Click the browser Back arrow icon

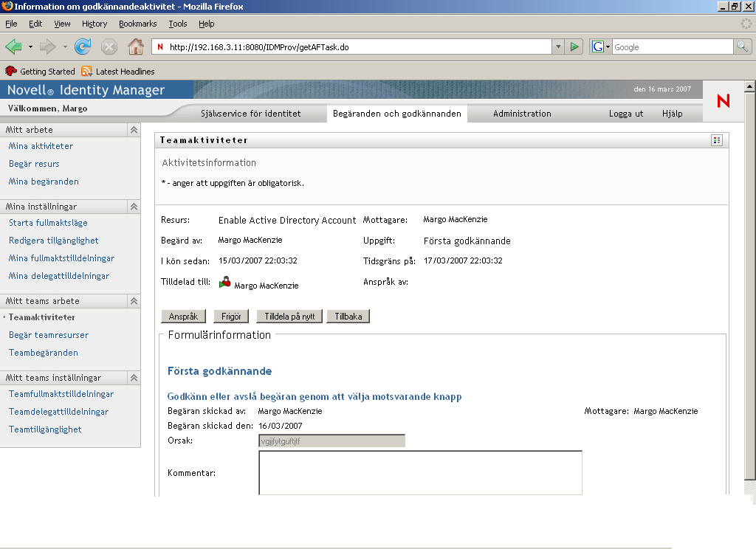pyautogui.click(x=13, y=46)
